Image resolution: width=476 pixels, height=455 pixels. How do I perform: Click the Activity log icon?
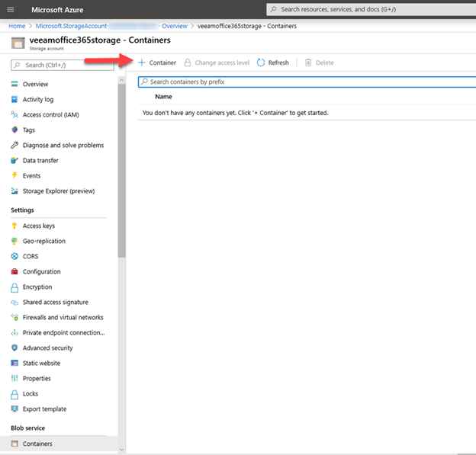[x=14, y=99]
